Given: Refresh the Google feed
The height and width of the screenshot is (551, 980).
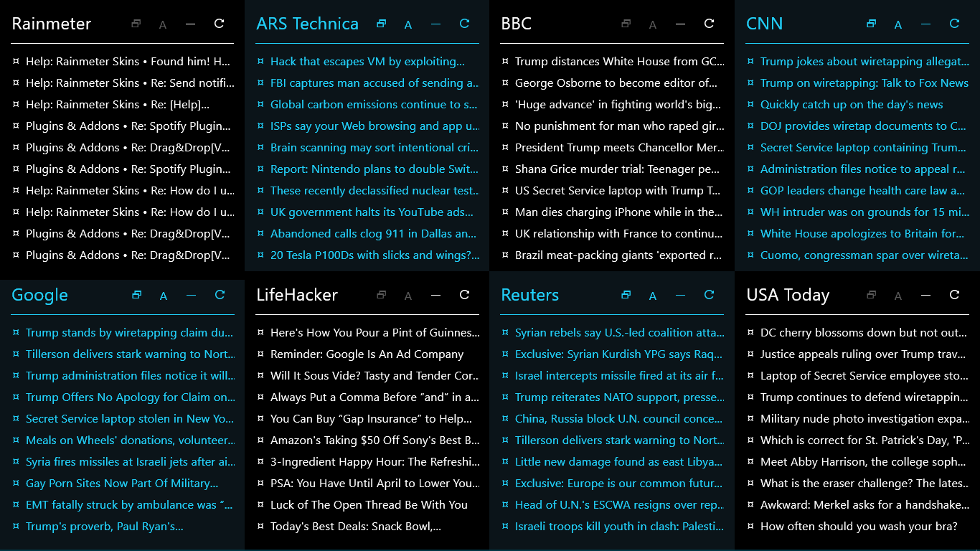Looking at the screenshot, I should (220, 295).
